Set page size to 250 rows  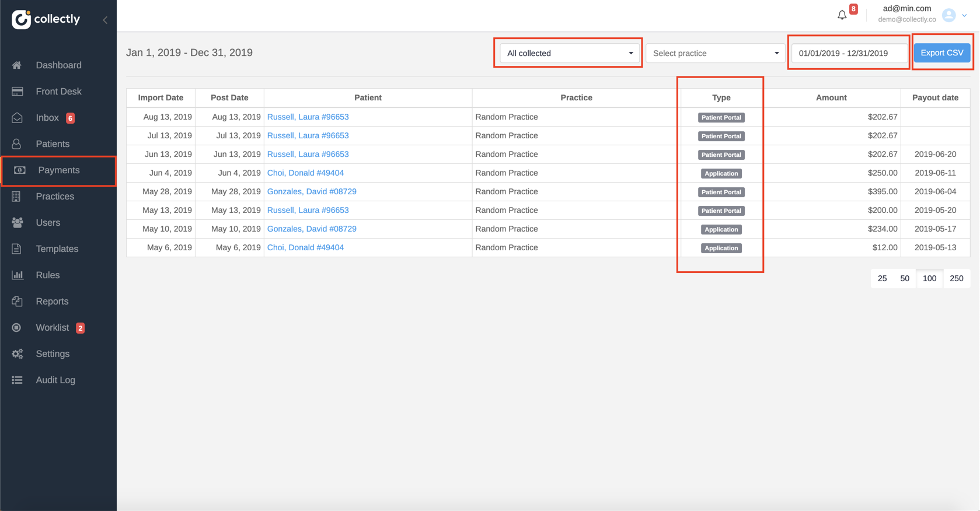pyautogui.click(x=956, y=279)
